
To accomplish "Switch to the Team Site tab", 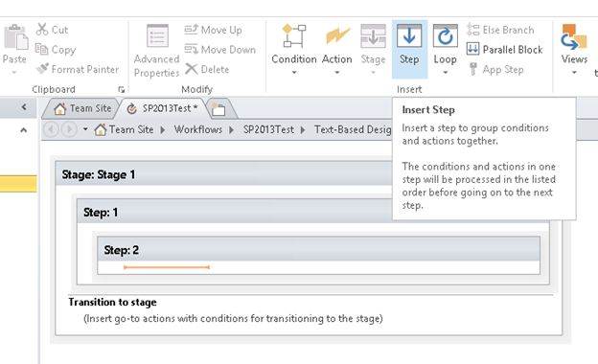I will (x=81, y=108).
